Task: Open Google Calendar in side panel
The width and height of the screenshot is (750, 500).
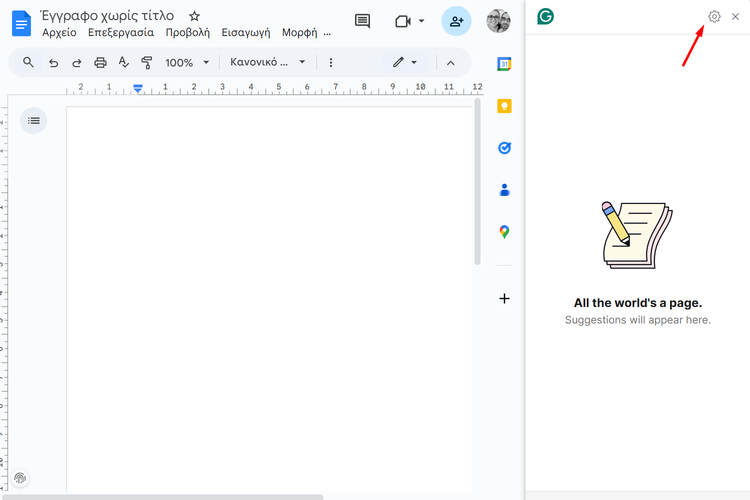Action: (505, 64)
